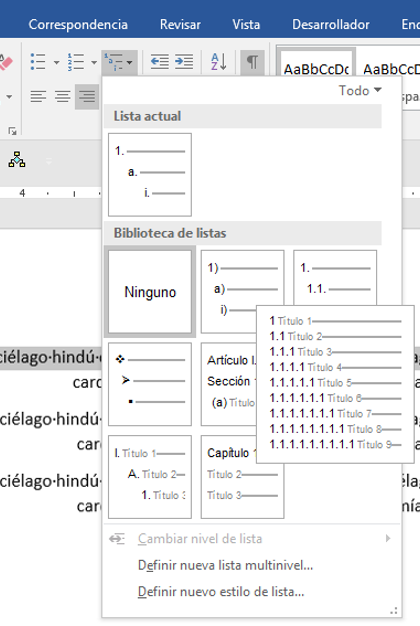Open the Vista tab

[x=246, y=24]
